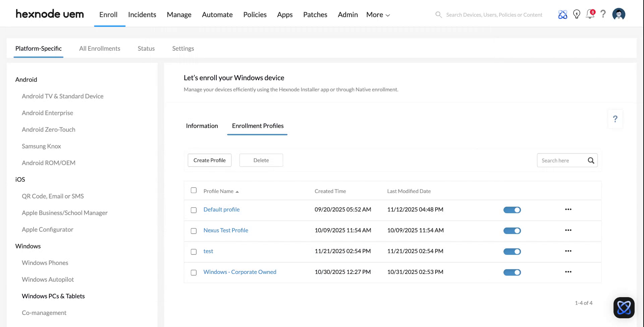644x327 pixels.
Task: Open the Nexus Test Profile link
Action: point(226,230)
